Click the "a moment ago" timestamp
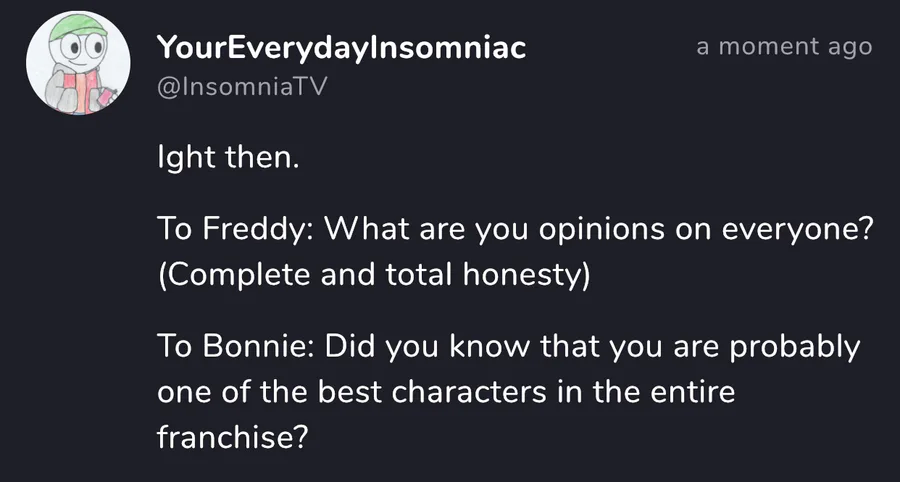900x482 pixels. (x=785, y=46)
